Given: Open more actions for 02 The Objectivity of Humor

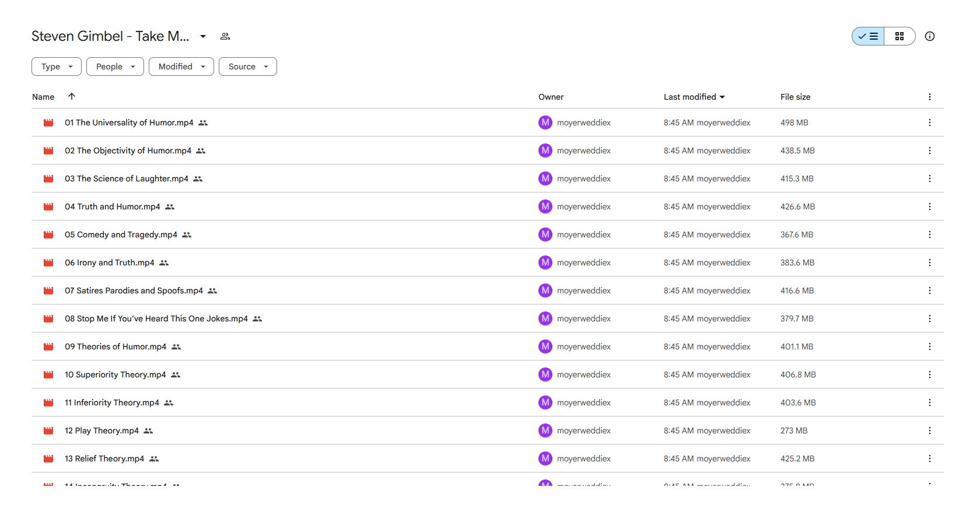Looking at the screenshot, I should (930, 150).
